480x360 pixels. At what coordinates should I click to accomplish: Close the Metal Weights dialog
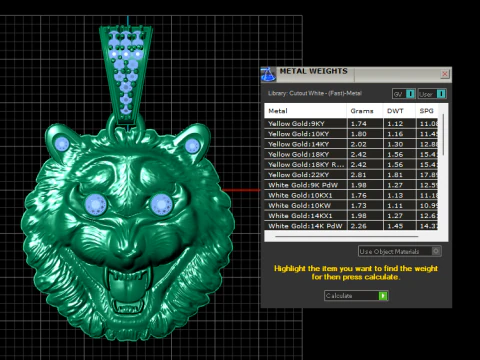[x=444, y=74]
